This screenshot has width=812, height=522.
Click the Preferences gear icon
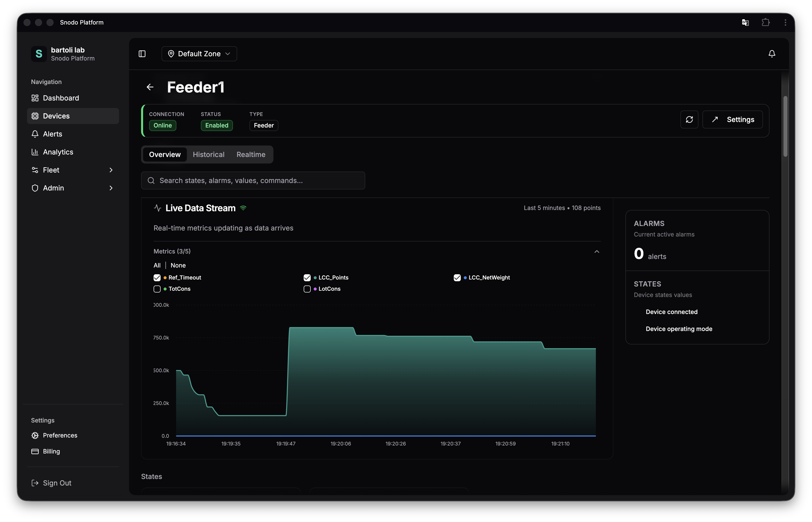pos(35,435)
